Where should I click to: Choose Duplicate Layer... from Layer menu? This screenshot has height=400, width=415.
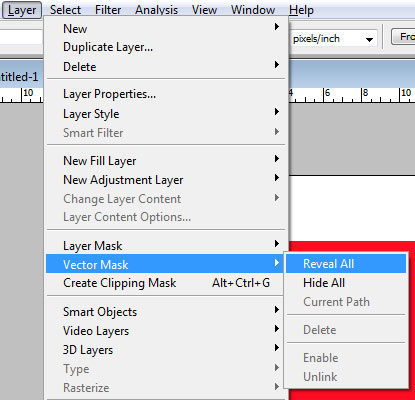pyautogui.click(x=166, y=47)
